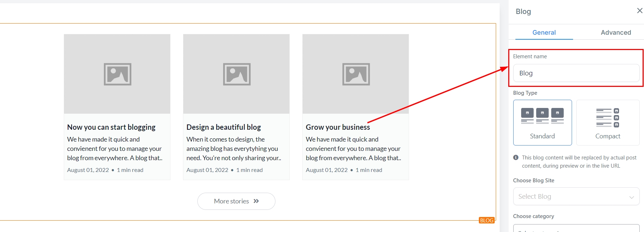
Task: Open the Advanced tab
Action: [x=615, y=33]
